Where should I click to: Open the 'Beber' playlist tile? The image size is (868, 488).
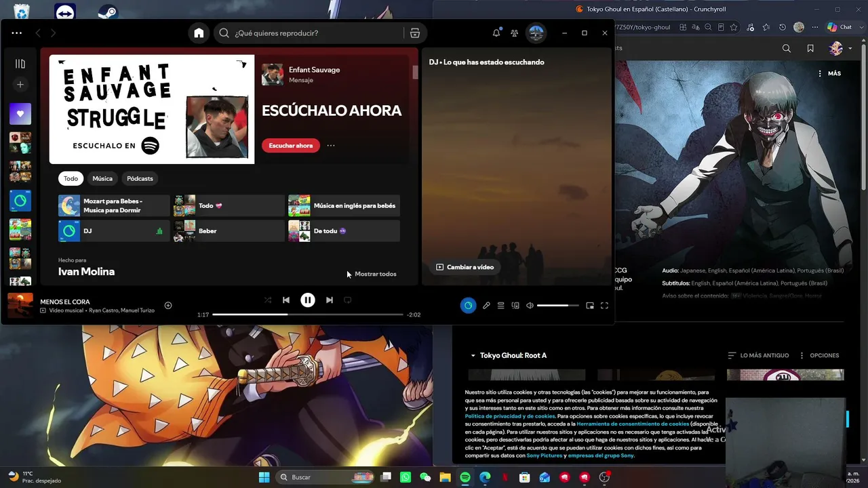click(x=229, y=231)
